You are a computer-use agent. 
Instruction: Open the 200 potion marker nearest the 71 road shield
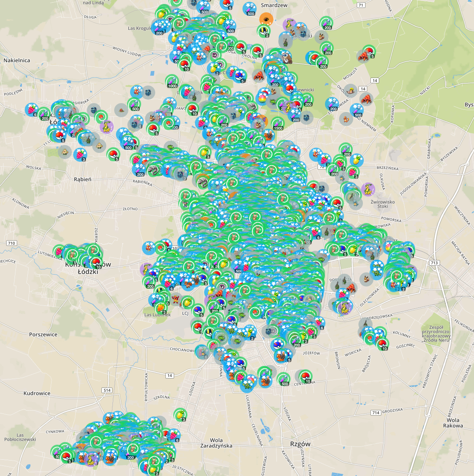click(326, 23)
